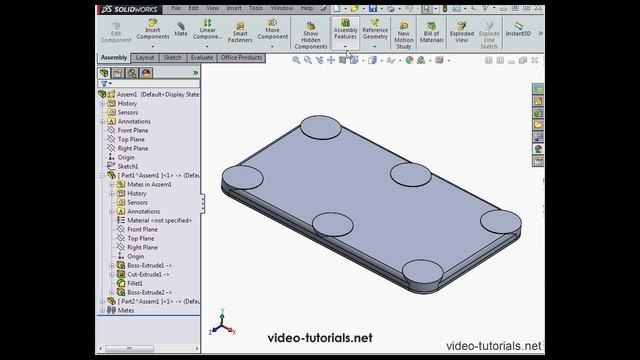
Task: Create an Exploded View
Action: [462, 33]
